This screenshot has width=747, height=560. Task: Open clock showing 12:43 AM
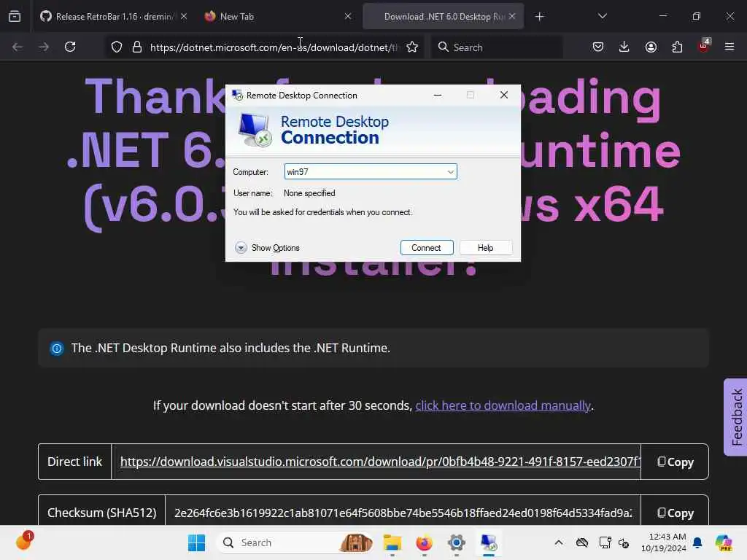pyautogui.click(x=663, y=542)
